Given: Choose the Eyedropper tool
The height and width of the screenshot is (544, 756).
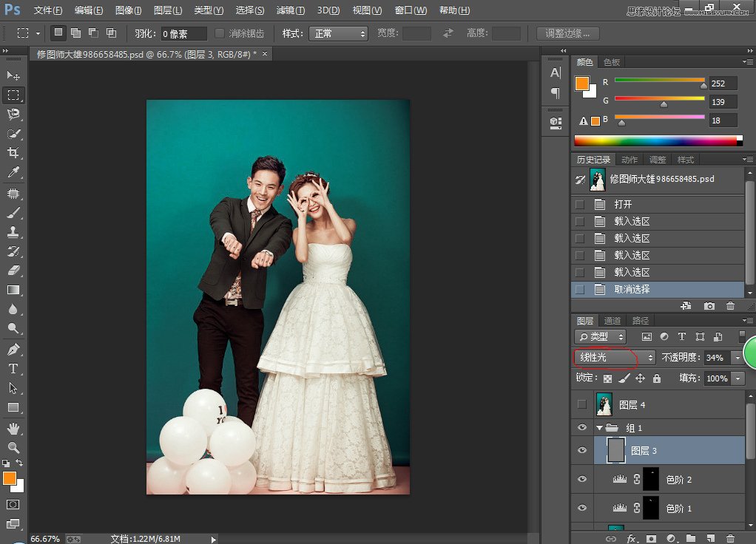Looking at the screenshot, I should tap(11, 171).
